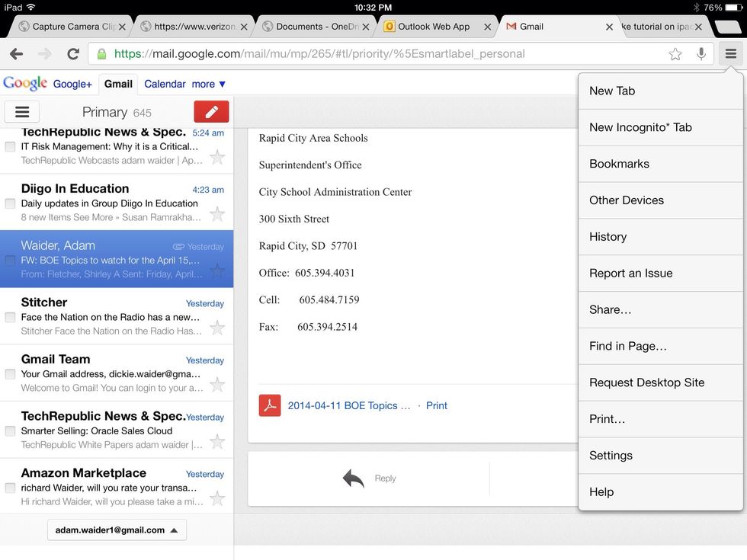Switch to the Outlook Web App tab

pyautogui.click(x=434, y=27)
